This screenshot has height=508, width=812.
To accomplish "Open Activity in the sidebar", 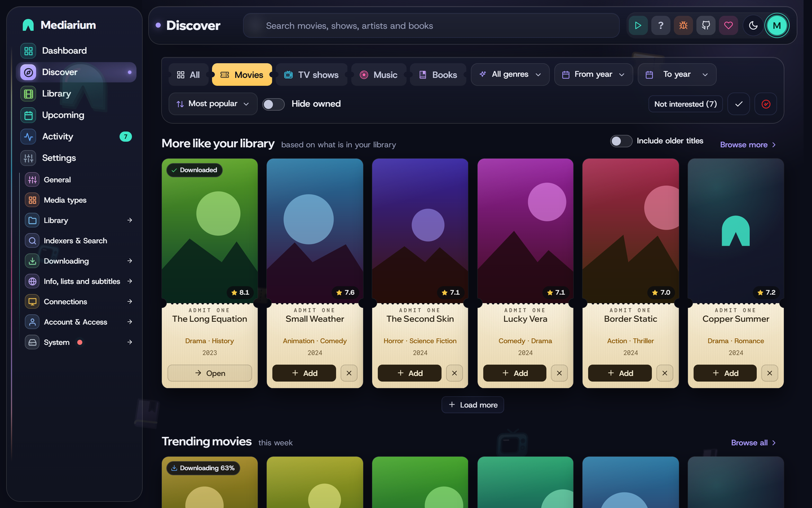I will 77,137.
